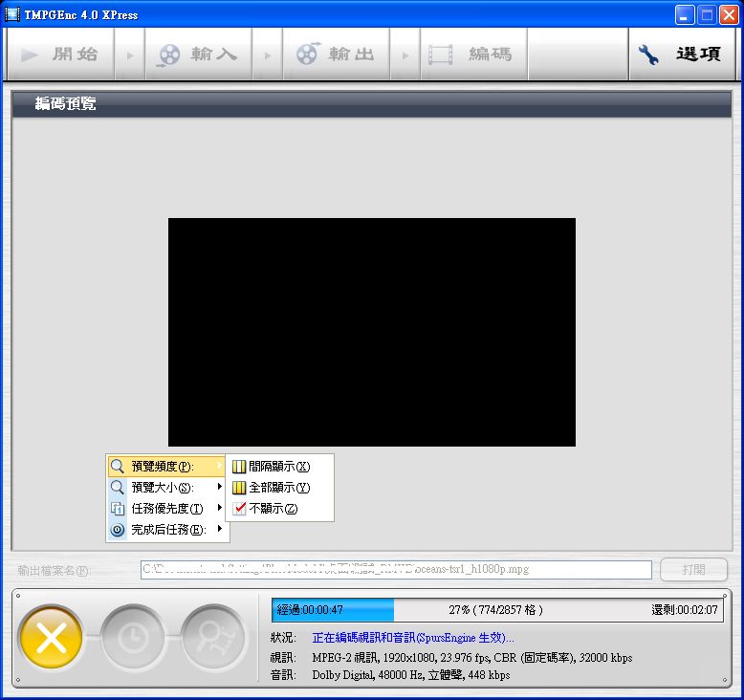Select 預覽頻度(P) menu entry
This screenshot has width=744, height=700.
166,467
